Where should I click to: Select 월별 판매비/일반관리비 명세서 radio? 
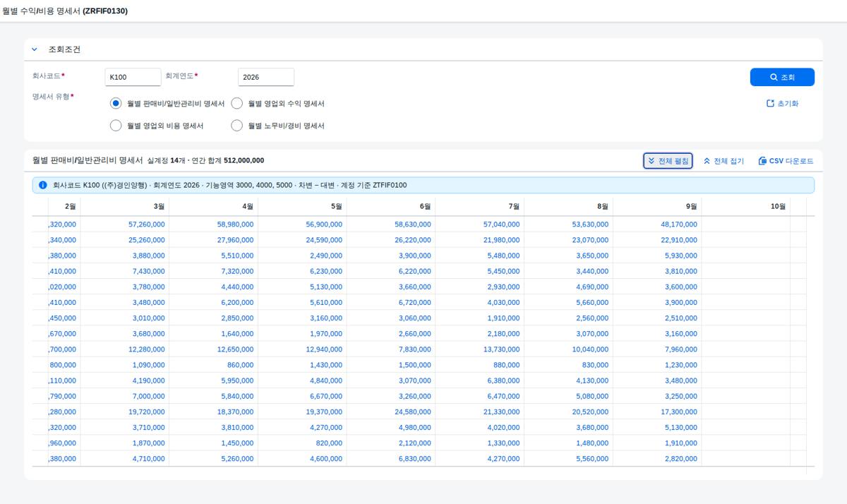point(116,103)
